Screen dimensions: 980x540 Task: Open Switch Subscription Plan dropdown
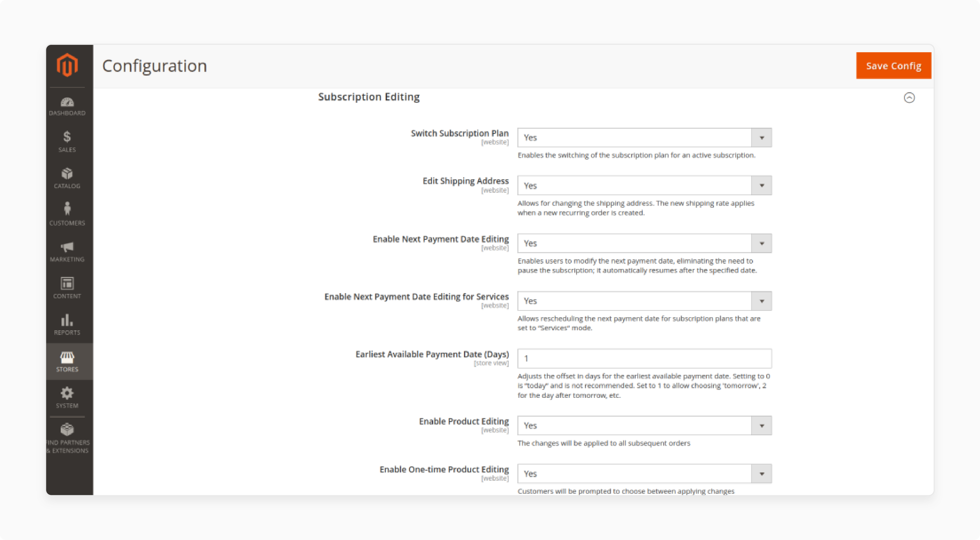[644, 138]
